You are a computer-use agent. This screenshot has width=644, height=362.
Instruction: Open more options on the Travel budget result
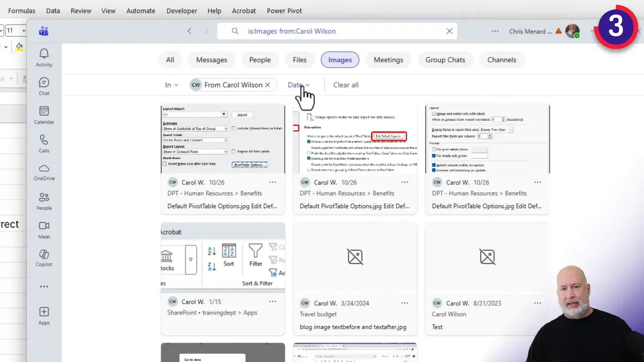tap(405, 303)
